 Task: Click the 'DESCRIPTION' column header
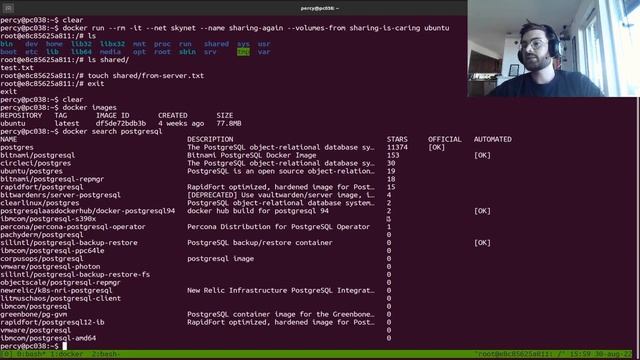(210, 140)
